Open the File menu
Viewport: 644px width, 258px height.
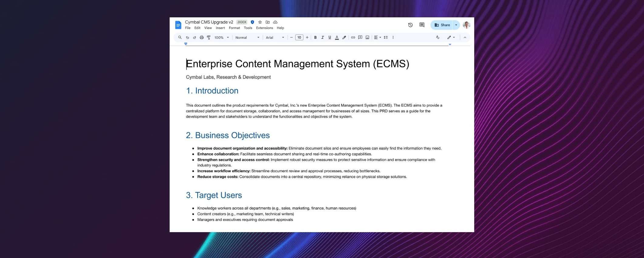pos(188,28)
